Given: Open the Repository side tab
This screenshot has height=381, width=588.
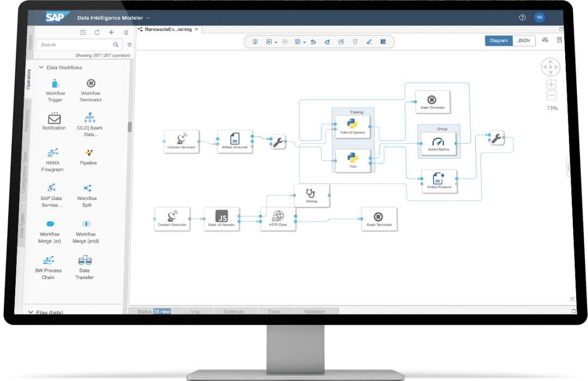Looking at the screenshot, I should coord(27,120).
